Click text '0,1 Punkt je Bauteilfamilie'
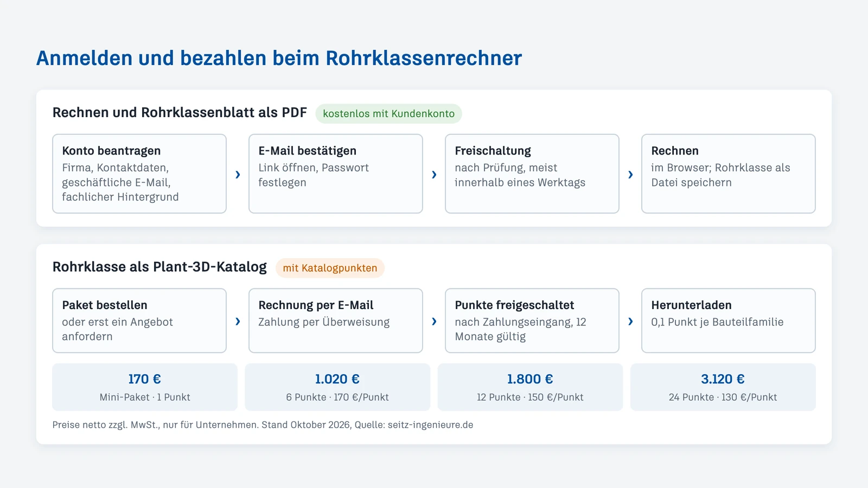This screenshot has width=868, height=488. tap(717, 322)
